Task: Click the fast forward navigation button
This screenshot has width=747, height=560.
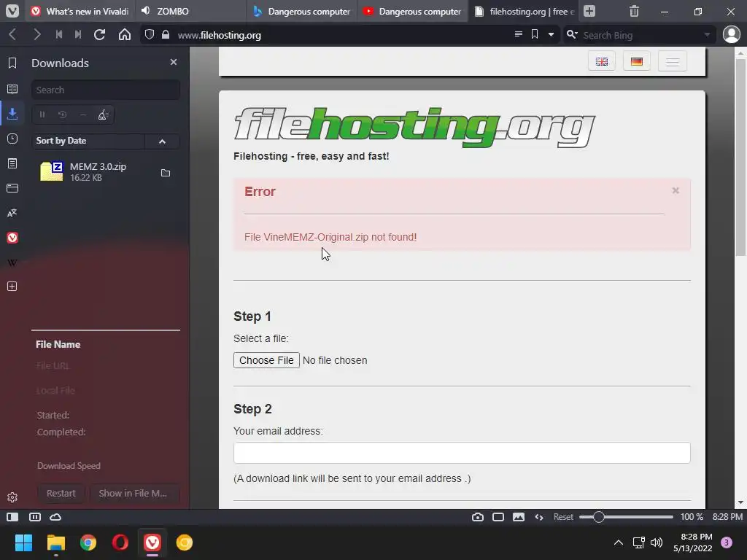Action: pyautogui.click(x=78, y=35)
